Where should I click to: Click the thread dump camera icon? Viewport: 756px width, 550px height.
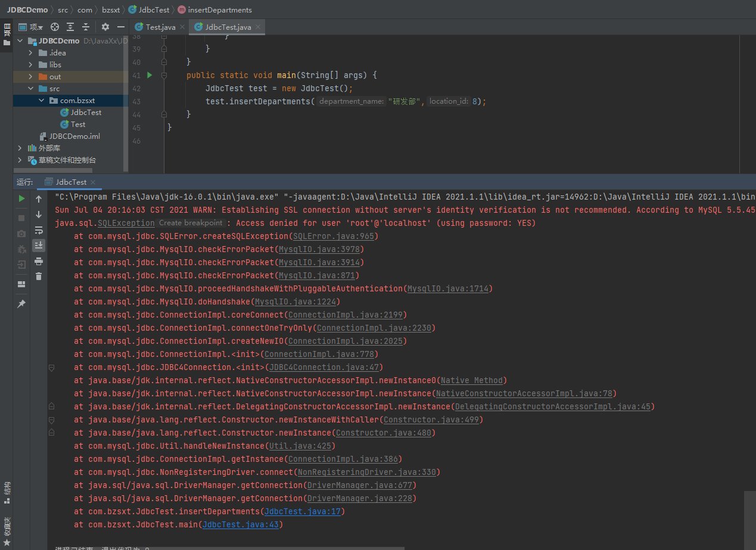coord(21,234)
